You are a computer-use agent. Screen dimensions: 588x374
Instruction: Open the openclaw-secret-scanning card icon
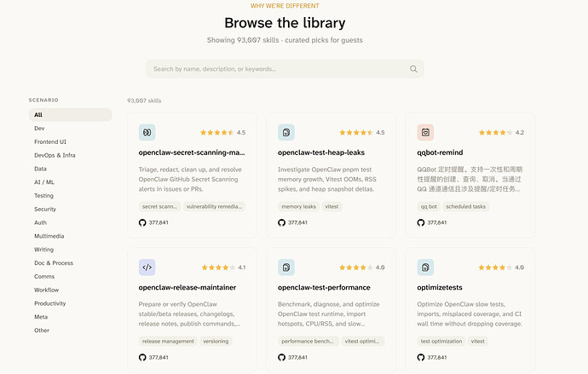tap(147, 132)
